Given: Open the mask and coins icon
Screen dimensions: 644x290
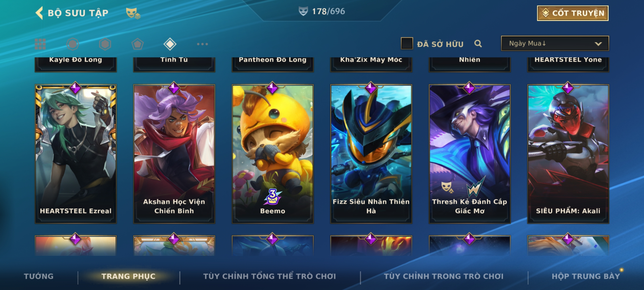Looking at the screenshot, I should [x=133, y=13].
